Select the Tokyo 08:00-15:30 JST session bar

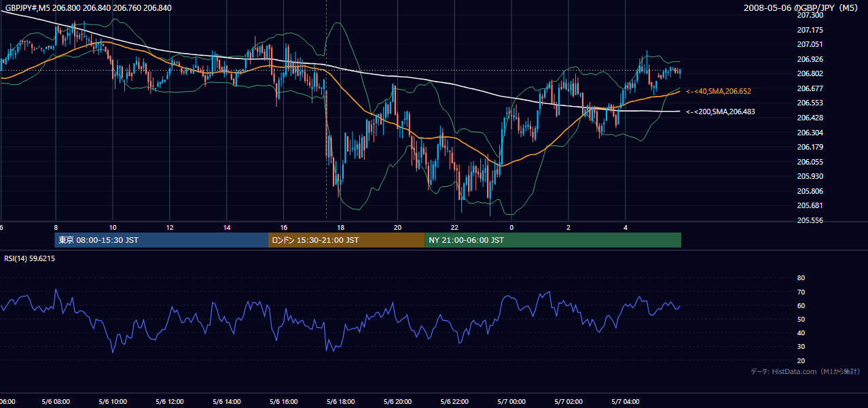pyautogui.click(x=162, y=240)
